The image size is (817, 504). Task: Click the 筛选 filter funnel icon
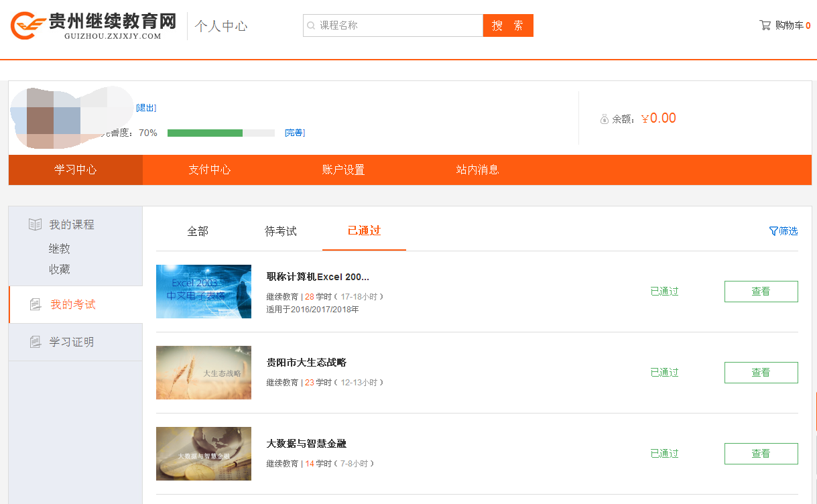(x=773, y=231)
